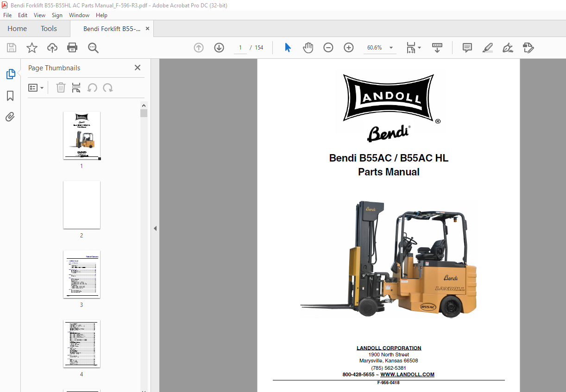The width and height of the screenshot is (566, 392).
Task: Toggle the Page Thumbnails sidebar icon
Action: (x=10, y=74)
